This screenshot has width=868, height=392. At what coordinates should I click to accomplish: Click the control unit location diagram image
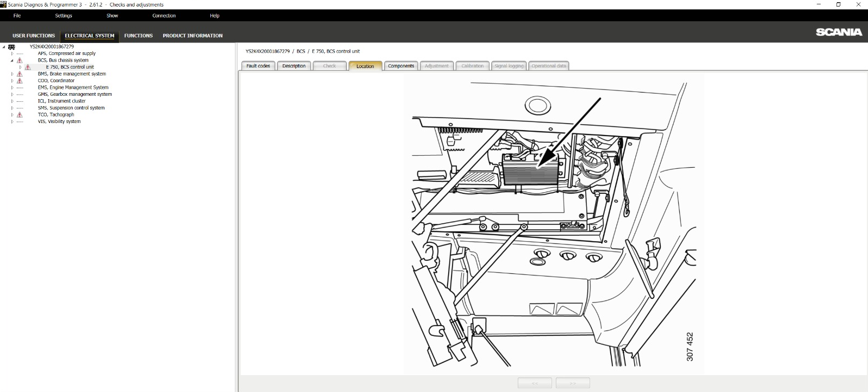coord(554,224)
